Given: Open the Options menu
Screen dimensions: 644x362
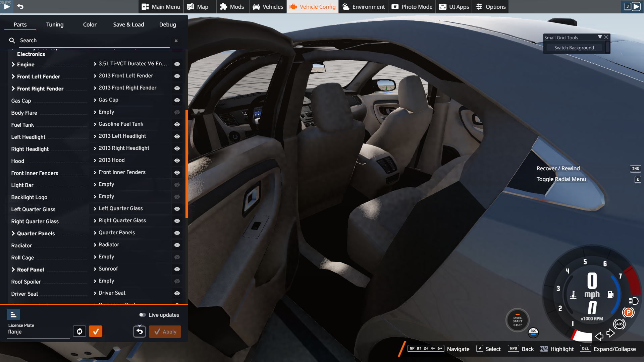Looking at the screenshot, I should [491, 7].
